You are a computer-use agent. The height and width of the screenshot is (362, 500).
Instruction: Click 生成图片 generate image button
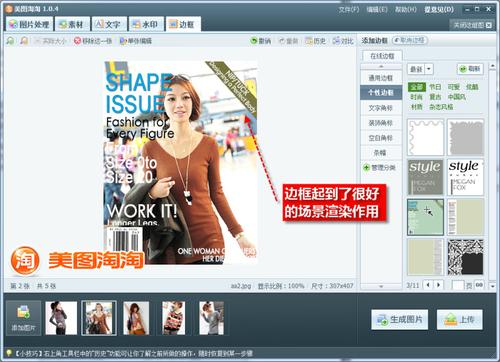[400, 320]
